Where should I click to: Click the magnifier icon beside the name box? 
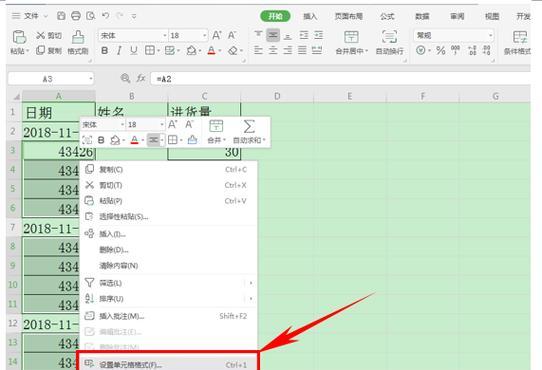[x=125, y=78]
